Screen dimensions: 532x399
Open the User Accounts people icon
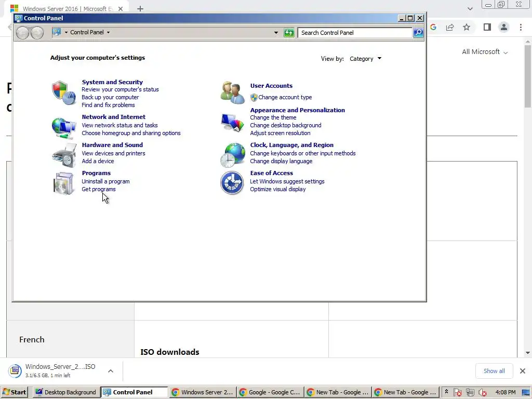coord(232,92)
